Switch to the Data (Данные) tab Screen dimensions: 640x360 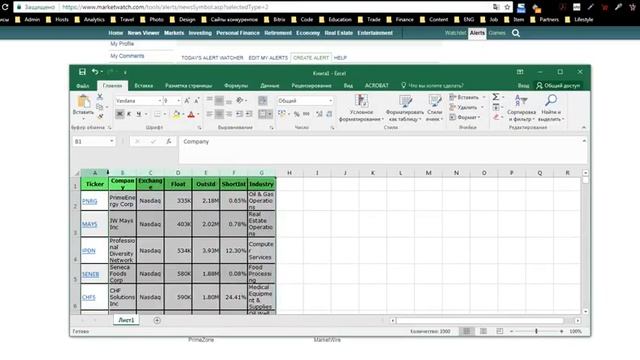pos(270,86)
